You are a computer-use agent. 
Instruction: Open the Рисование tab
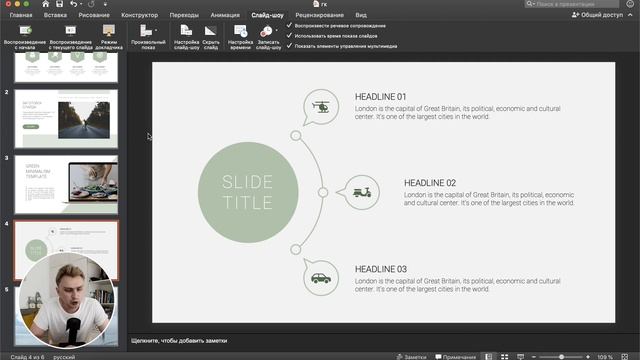click(x=94, y=15)
